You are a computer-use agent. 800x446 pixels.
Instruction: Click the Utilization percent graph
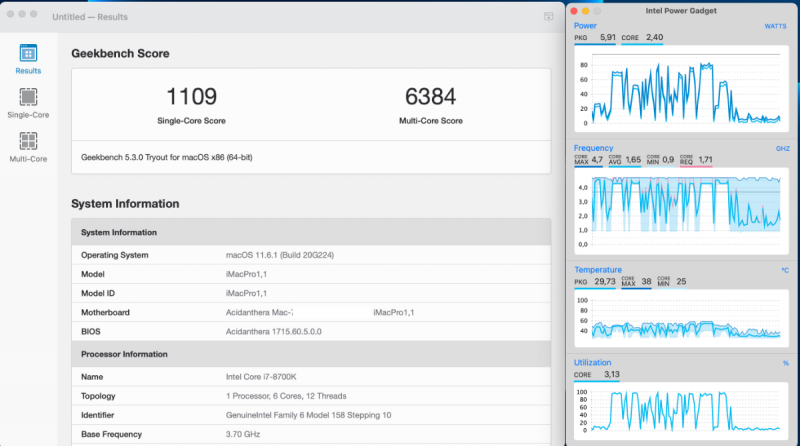pyautogui.click(x=681, y=411)
